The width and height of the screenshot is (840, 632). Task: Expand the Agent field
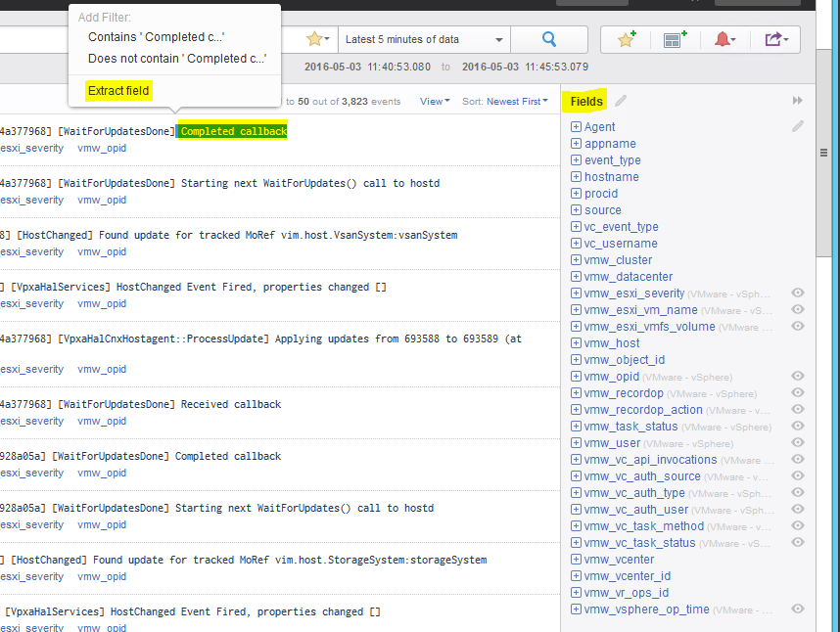click(576, 126)
